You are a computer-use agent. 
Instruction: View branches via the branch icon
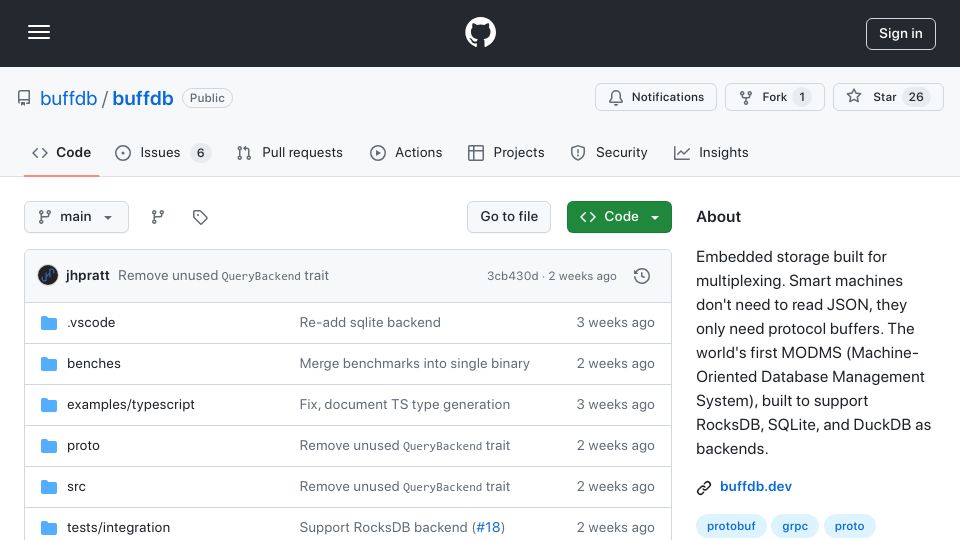158,217
